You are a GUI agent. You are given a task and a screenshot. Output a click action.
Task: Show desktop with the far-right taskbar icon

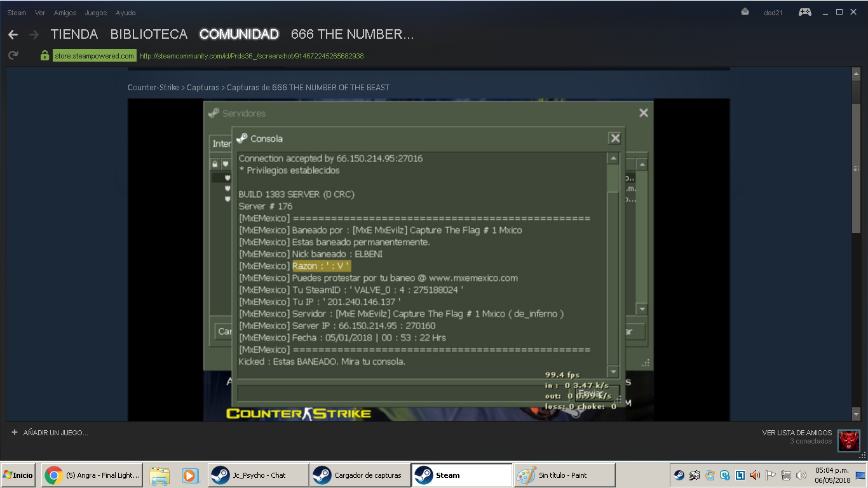(x=860, y=475)
